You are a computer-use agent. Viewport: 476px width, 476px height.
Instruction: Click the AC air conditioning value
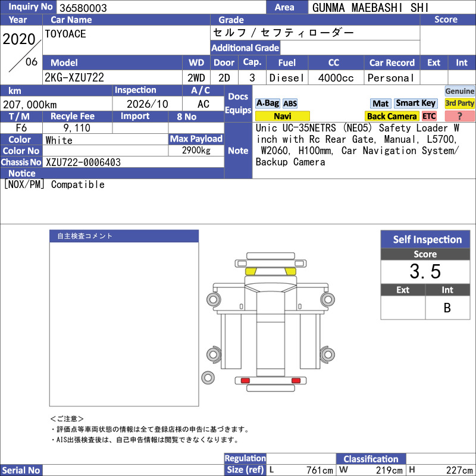point(203,104)
